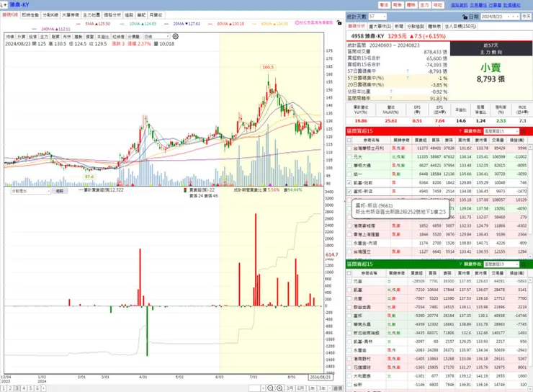Open the 個股資訊 link
The height and width of the screenshot is (392, 533).
460,5
